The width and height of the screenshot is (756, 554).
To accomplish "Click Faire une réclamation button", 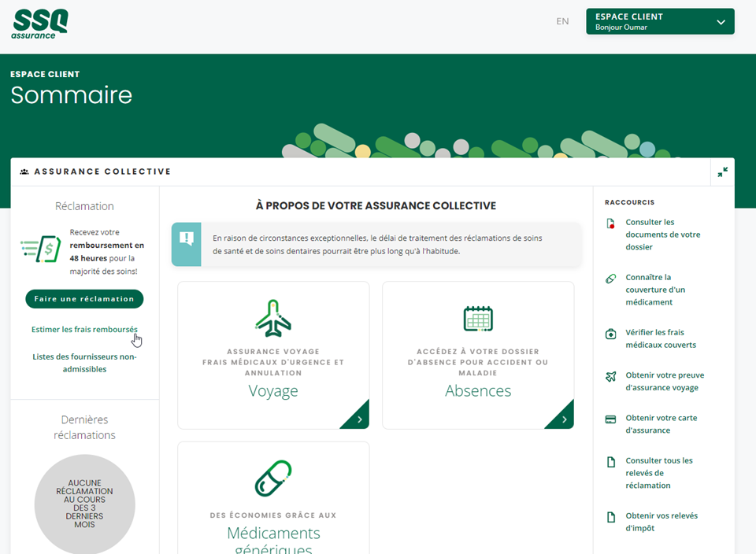I will (84, 299).
